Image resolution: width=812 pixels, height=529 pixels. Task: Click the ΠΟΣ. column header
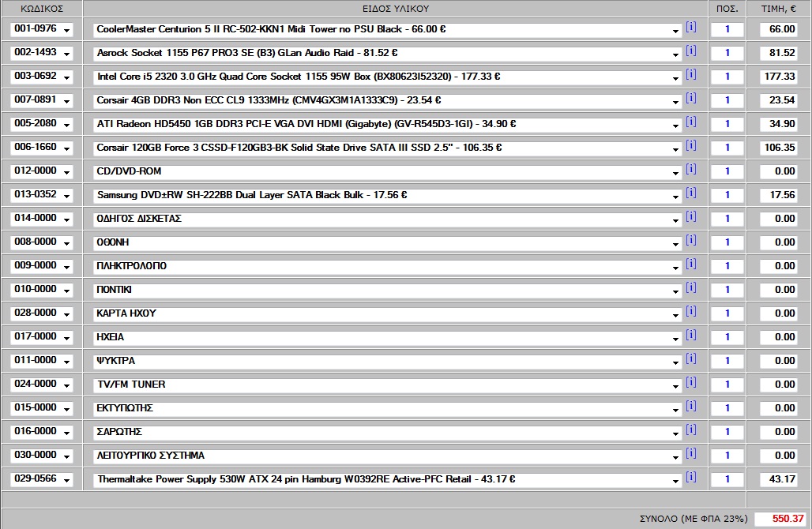(x=727, y=9)
